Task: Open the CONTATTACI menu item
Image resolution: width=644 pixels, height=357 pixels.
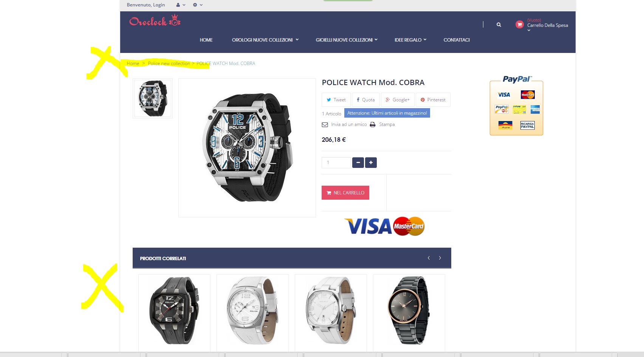Action: point(457,40)
